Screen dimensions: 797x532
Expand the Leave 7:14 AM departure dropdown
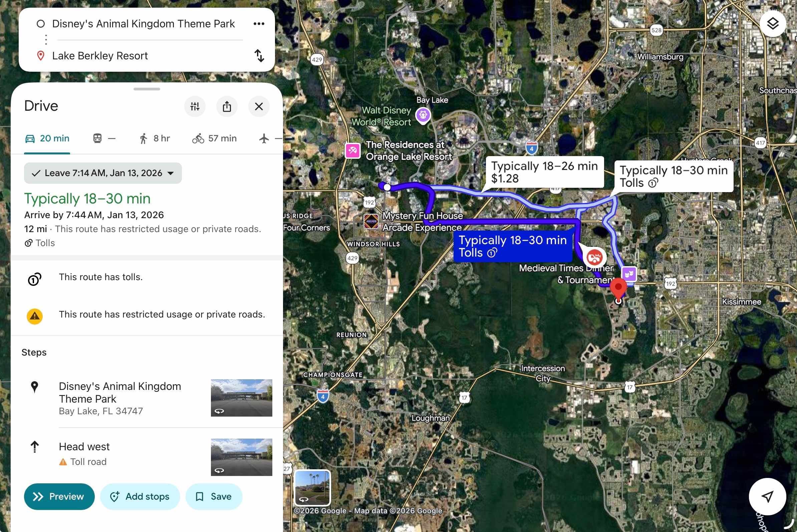(x=103, y=173)
